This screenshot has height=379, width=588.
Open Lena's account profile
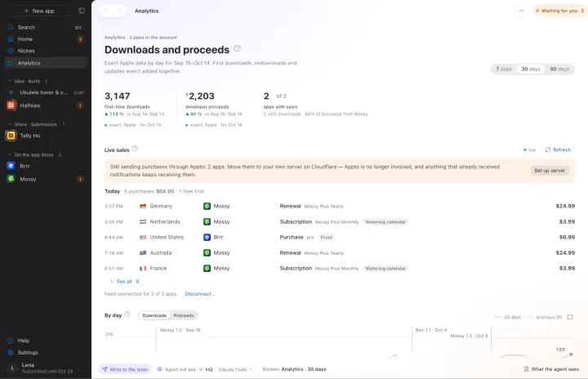[46, 368]
